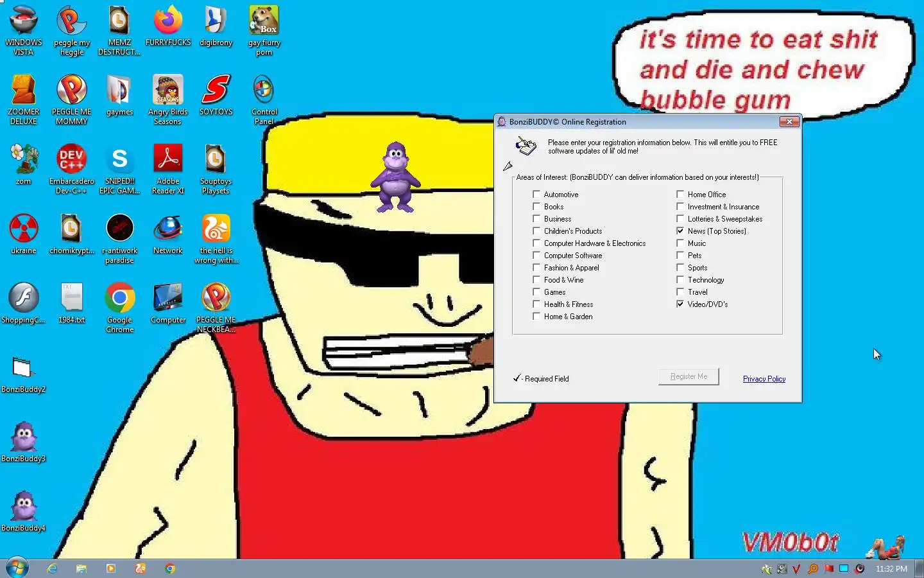Check Computer Hardware & Electronics

tap(536, 243)
